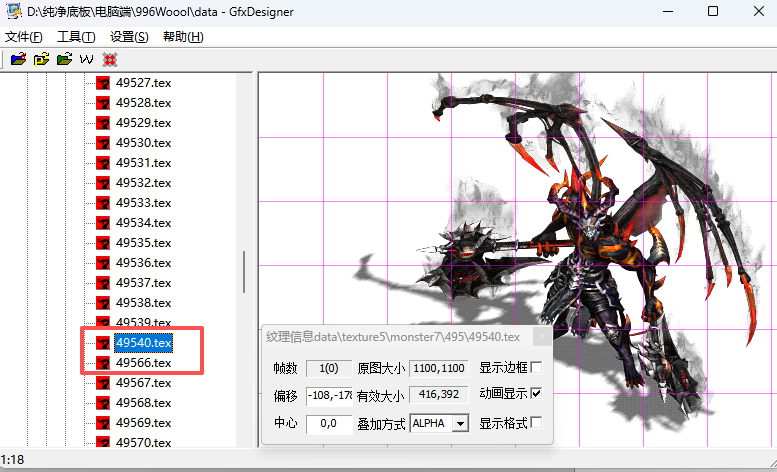
Task: Click the red icon beside 49527.tex
Action: pyautogui.click(x=103, y=83)
